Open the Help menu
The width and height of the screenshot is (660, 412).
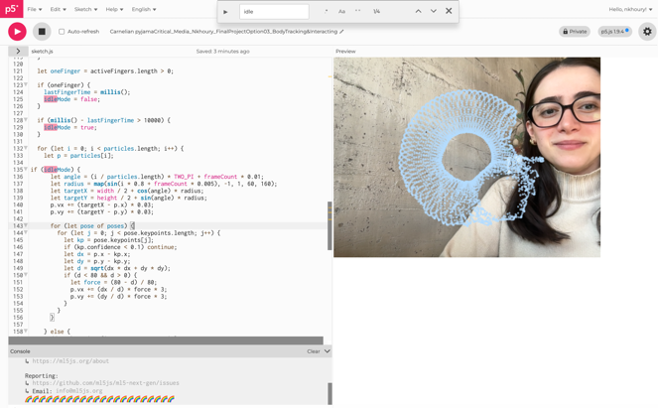click(x=114, y=9)
